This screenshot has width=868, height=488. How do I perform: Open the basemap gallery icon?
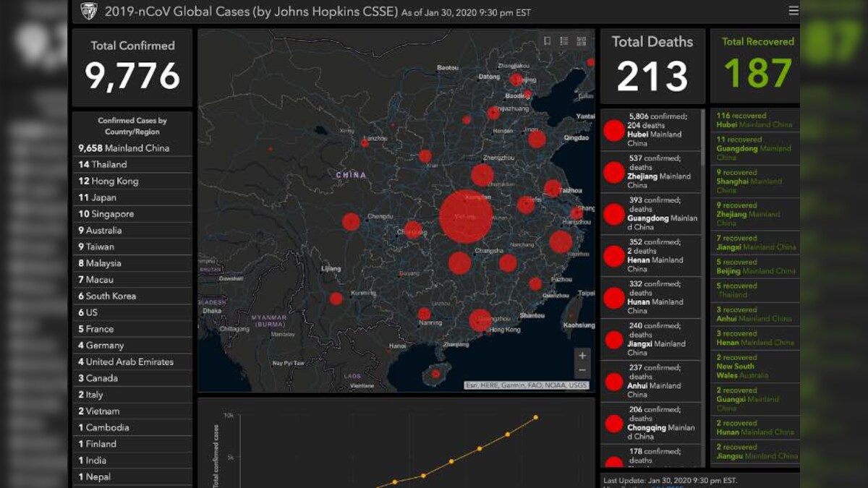[x=582, y=40]
